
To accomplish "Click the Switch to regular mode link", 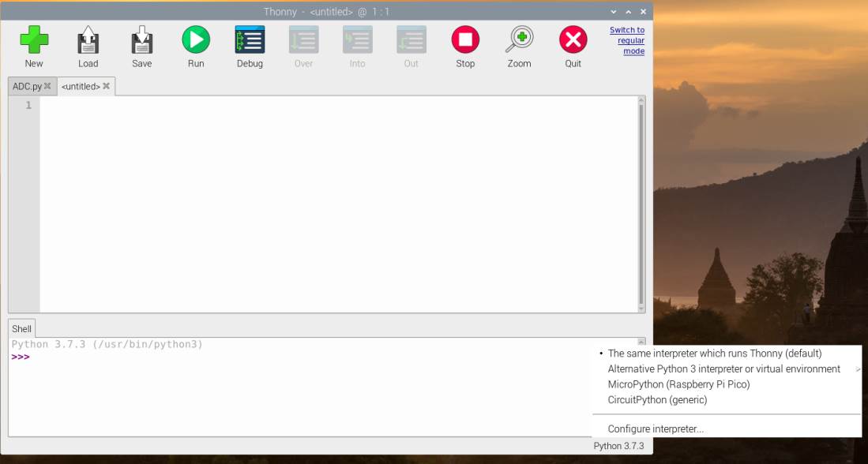I will click(x=627, y=40).
